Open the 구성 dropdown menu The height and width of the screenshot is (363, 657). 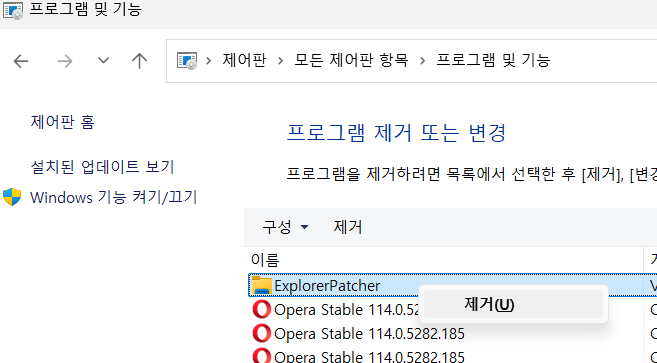[x=285, y=227]
